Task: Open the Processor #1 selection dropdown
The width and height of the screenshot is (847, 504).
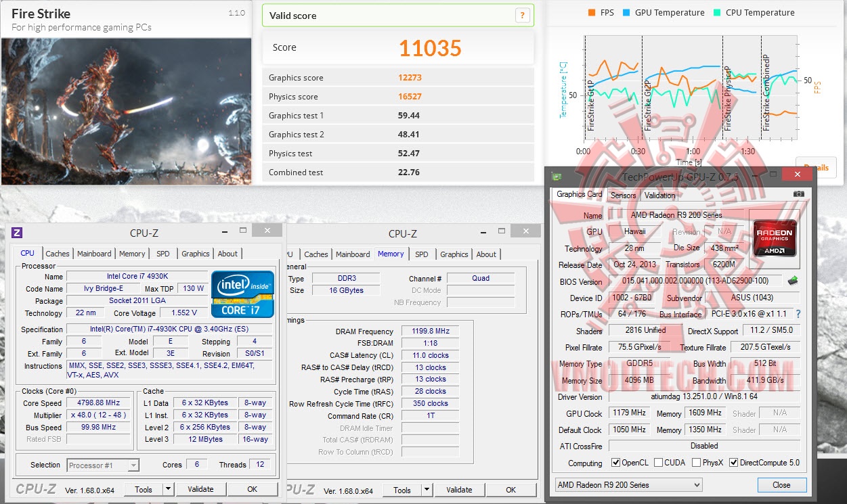Action: click(103, 465)
